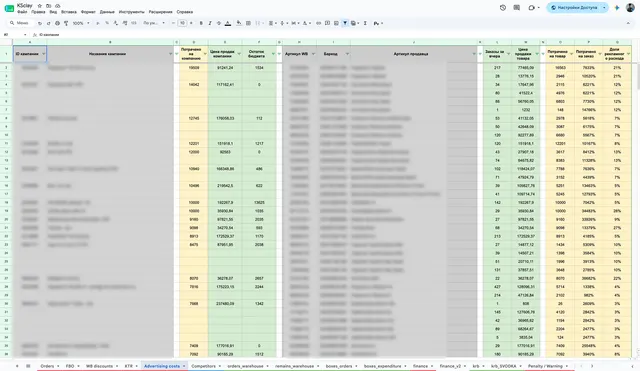Open the Правка menu

[38, 12]
